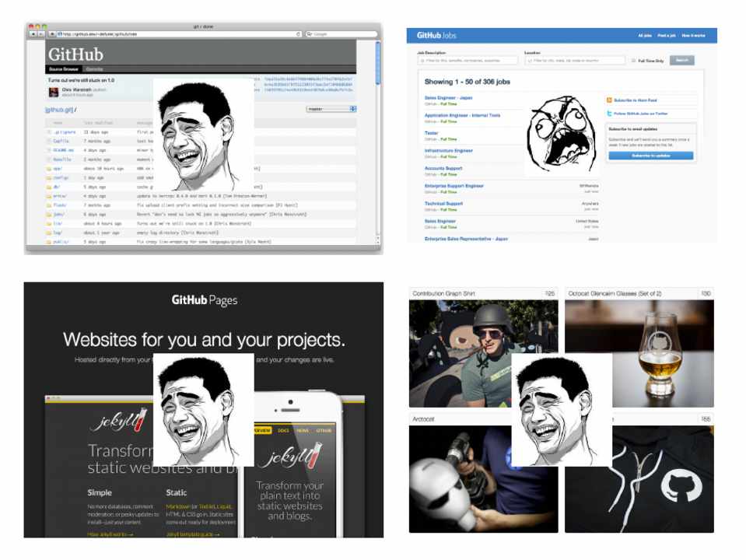Open the master branch dropdown
This screenshot has width=746, height=560.
tap(331, 109)
